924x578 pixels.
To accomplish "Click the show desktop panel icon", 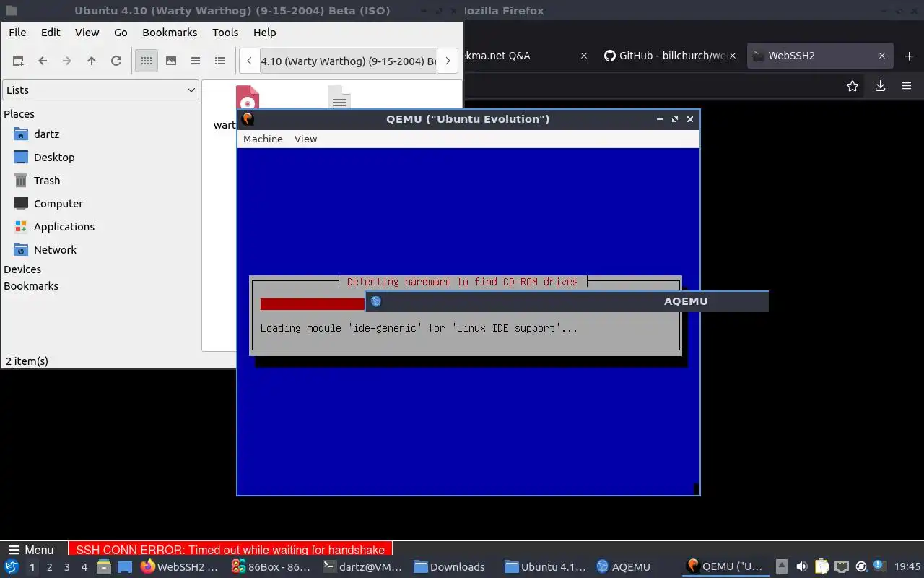I will click(x=126, y=567).
